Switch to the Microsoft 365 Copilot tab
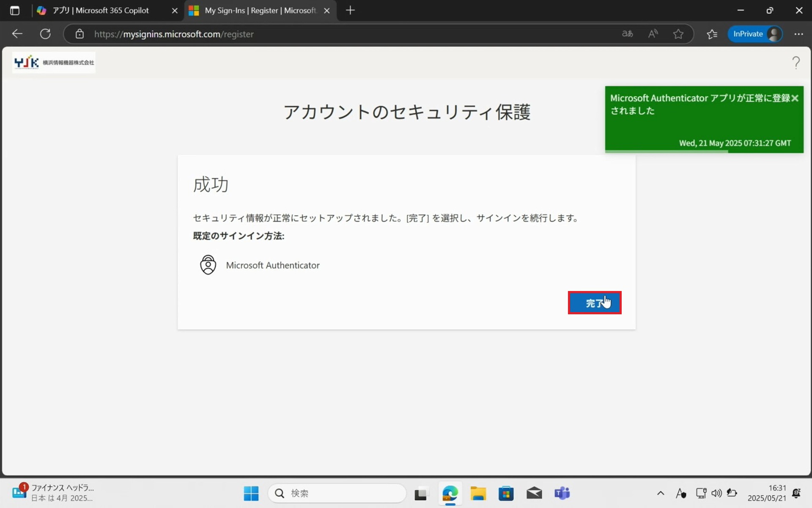Screen dimensions: 812x508 point(101,11)
